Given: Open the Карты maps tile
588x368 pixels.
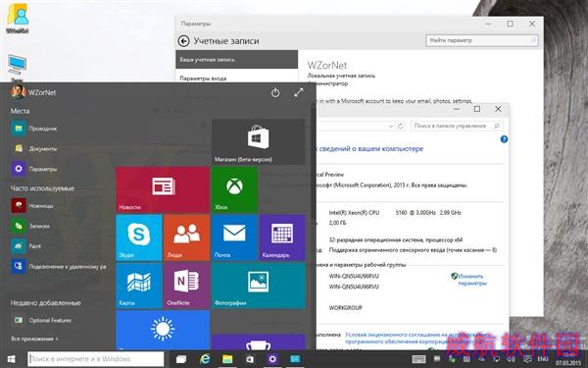Looking at the screenshot, I should [139, 286].
